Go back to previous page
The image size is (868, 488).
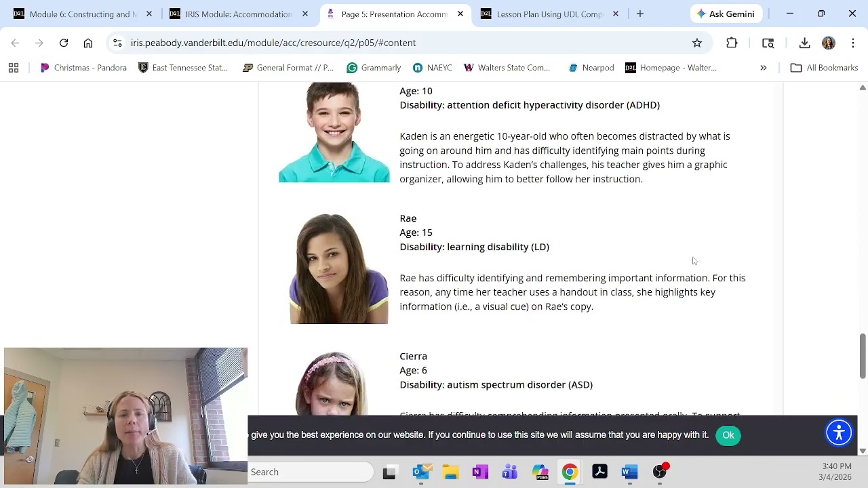[15, 43]
